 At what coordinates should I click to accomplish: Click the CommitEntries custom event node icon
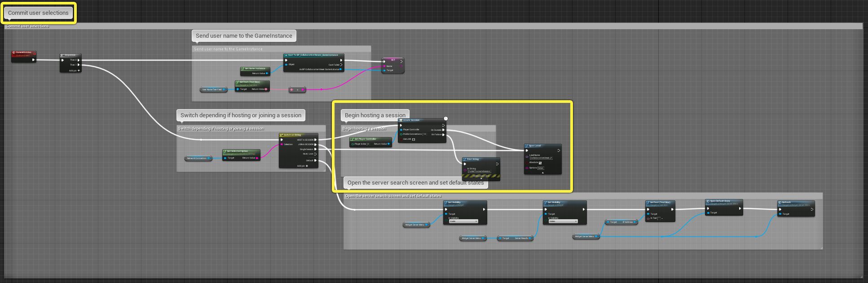point(14,53)
